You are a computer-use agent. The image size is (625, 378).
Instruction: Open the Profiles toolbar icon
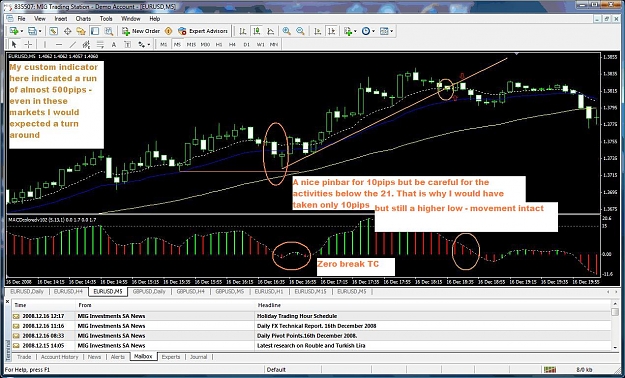[x=32, y=31]
